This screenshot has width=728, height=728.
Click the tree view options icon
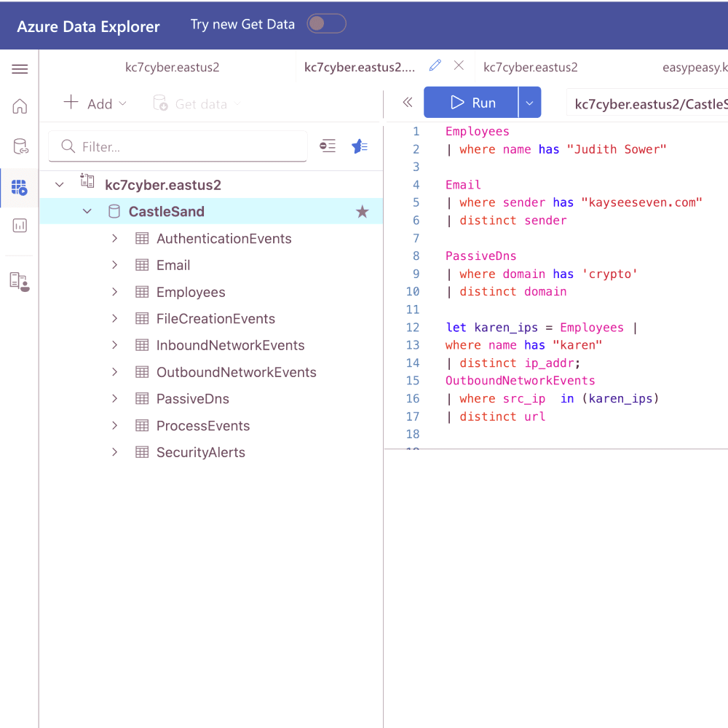[328, 146]
